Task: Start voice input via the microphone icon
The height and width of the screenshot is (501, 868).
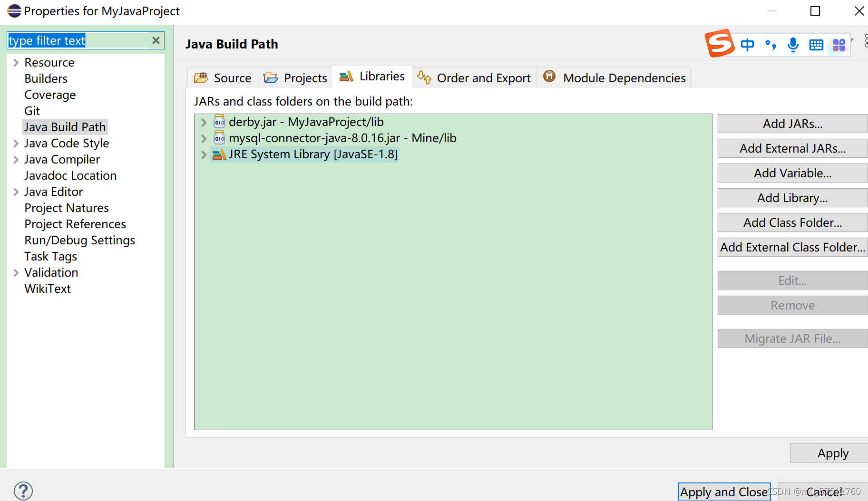Action: pos(793,44)
